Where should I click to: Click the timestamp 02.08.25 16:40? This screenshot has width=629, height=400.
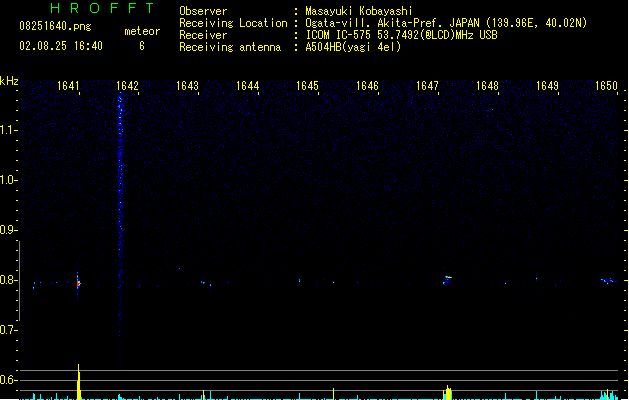tap(61, 46)
